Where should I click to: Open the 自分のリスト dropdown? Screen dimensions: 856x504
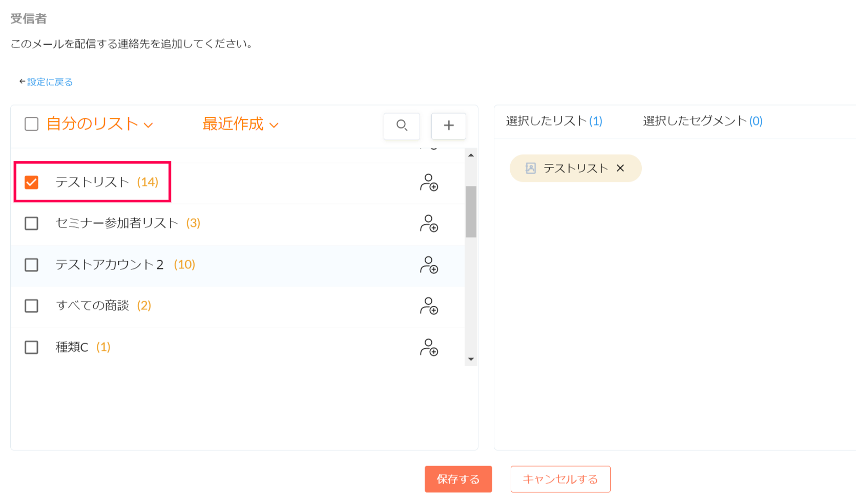(x=100, y=124)
